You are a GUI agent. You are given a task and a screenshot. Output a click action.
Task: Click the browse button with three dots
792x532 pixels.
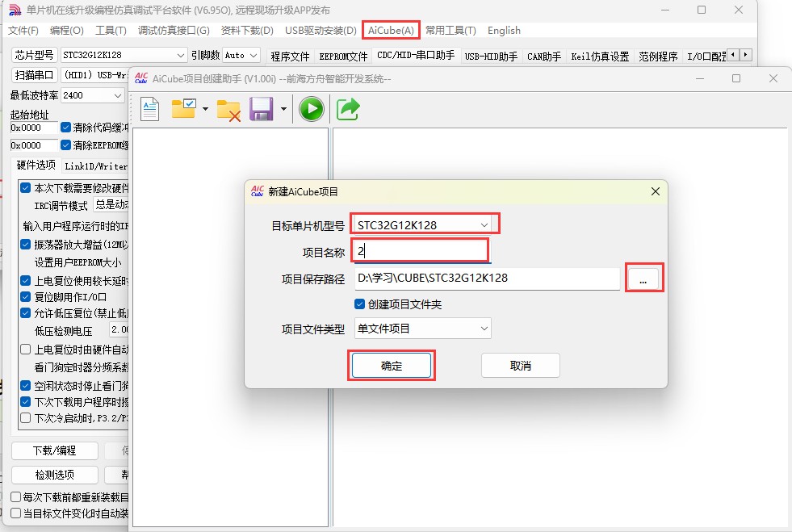[x=643, y=279]
